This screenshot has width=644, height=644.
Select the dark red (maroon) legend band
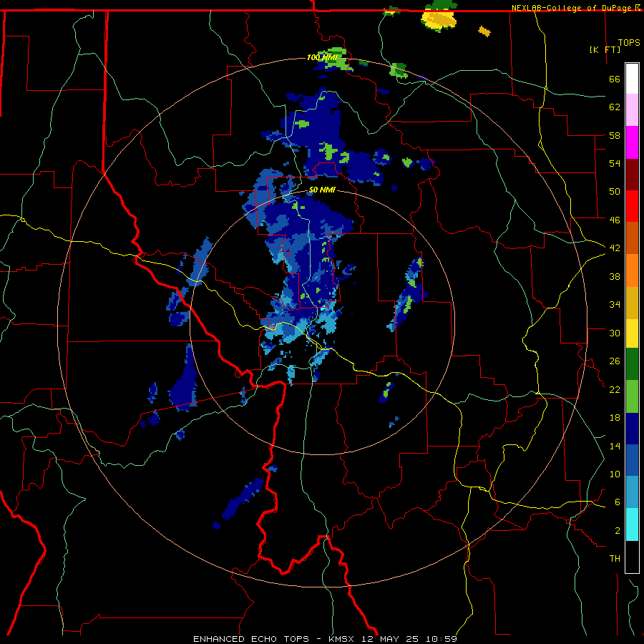[x=632, y=174]
